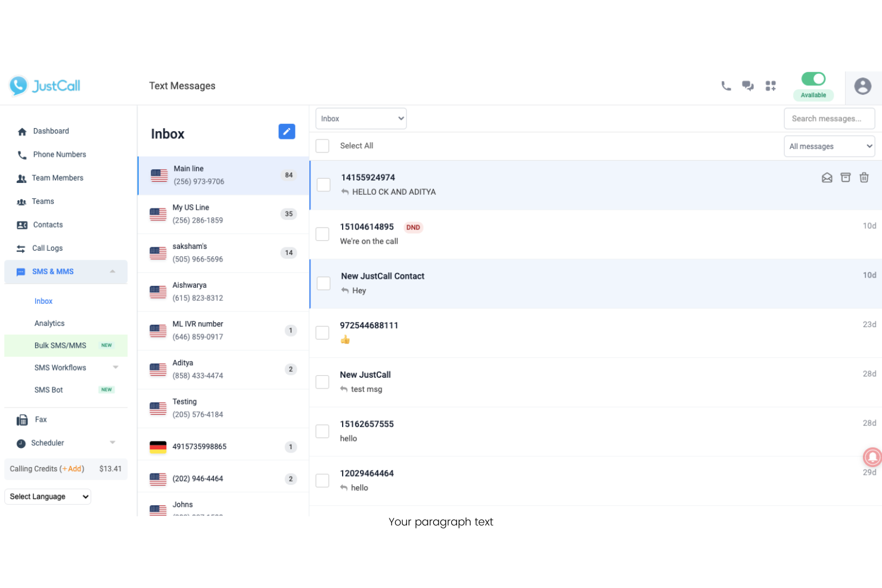Select the checkbox next to 972544688111
The height and width of the screenshot is (588, 882).
(322, 332)
